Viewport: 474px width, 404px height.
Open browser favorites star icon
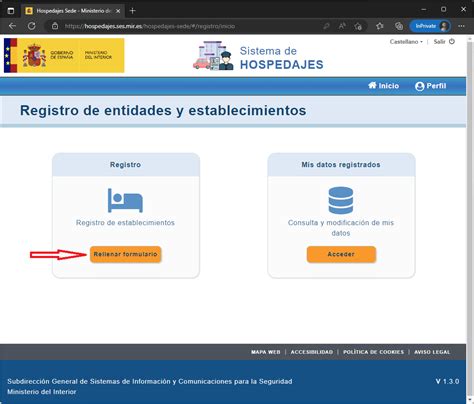coord(379,26)
